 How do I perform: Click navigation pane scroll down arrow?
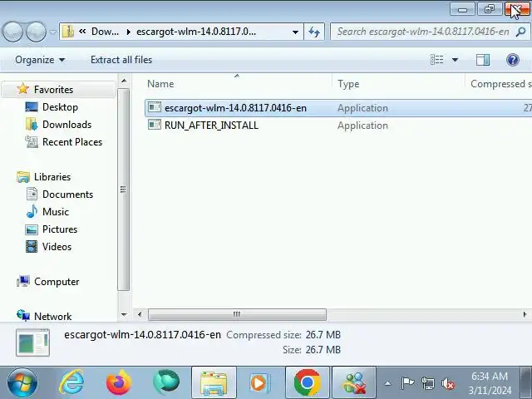click(124, 315)
